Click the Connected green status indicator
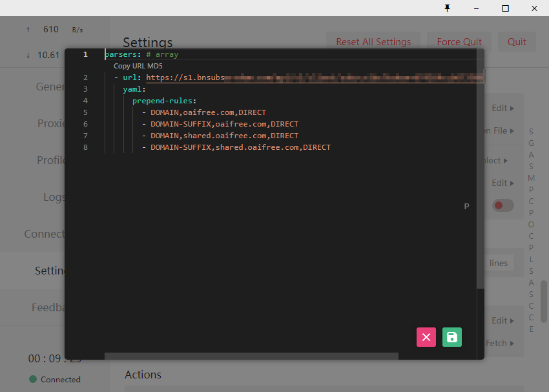This screenshot has height=392, width=549. tap(55, 379)
